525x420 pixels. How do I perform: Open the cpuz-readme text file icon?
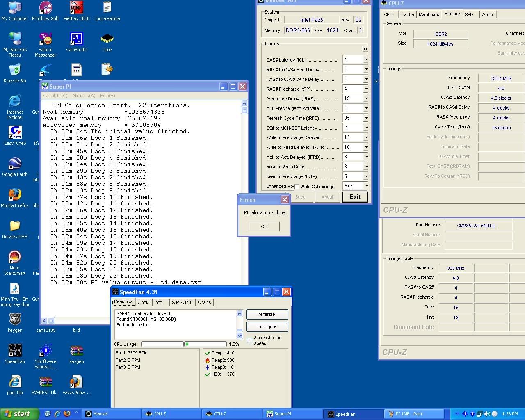pos(107,11)
